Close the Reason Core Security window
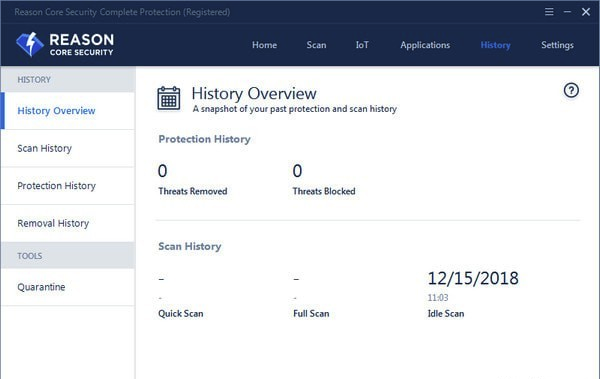600x379 pixels. click(x=586, y=12)
